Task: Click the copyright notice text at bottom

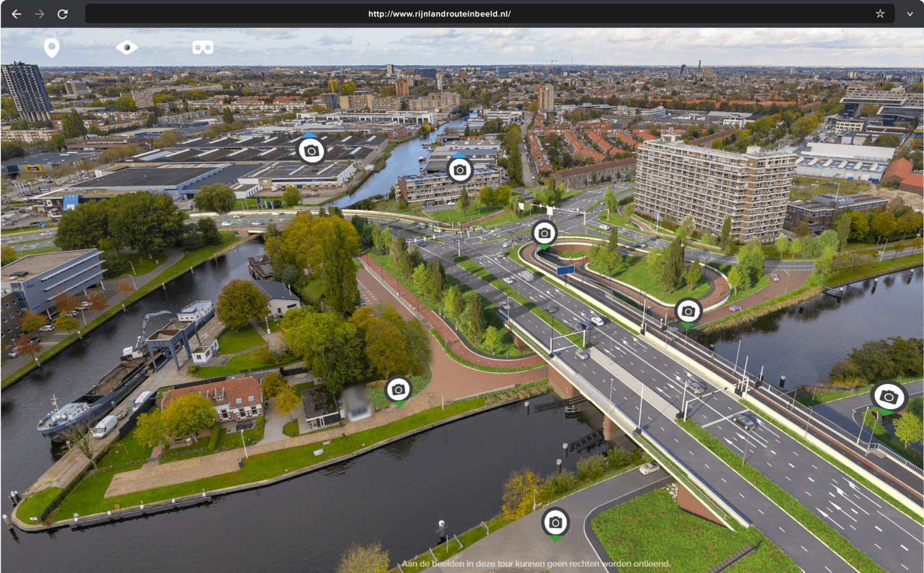Action: coord(536,563)
